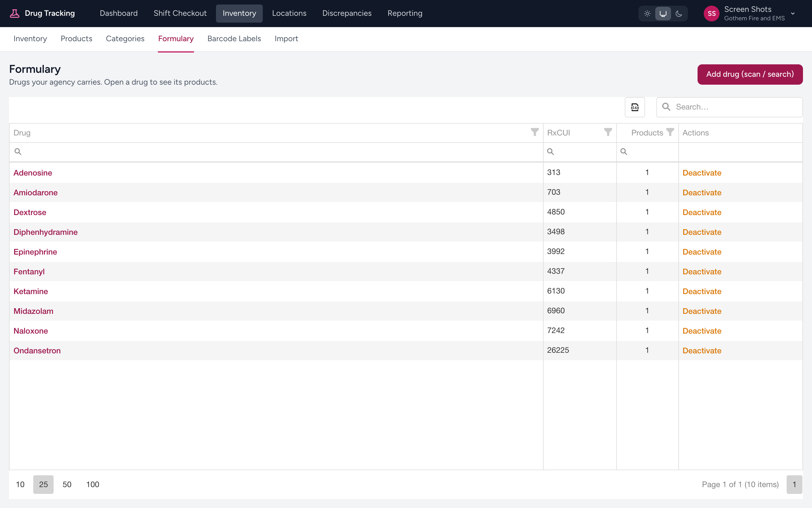Deactivate the Naloxone drug
812x508 pixels.
point(702,331)
